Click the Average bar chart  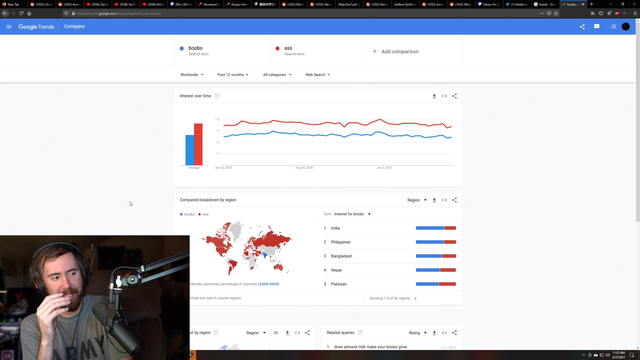(x=194, y=144)
